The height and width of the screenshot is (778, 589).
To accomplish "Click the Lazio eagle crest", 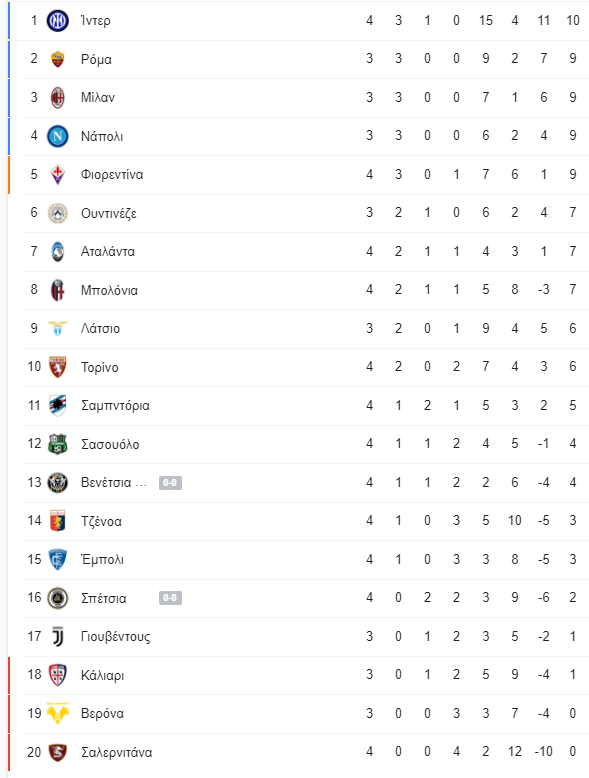I will coord(58,328).
